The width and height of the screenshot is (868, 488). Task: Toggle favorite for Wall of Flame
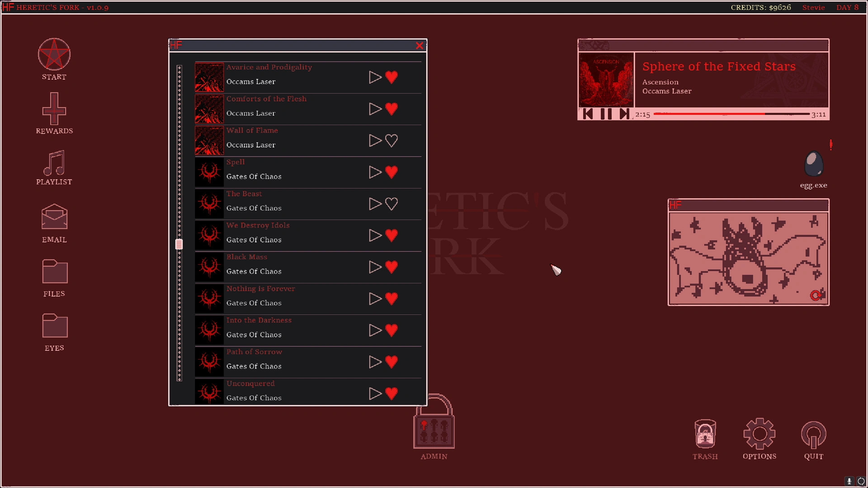[x=392, y=140]
